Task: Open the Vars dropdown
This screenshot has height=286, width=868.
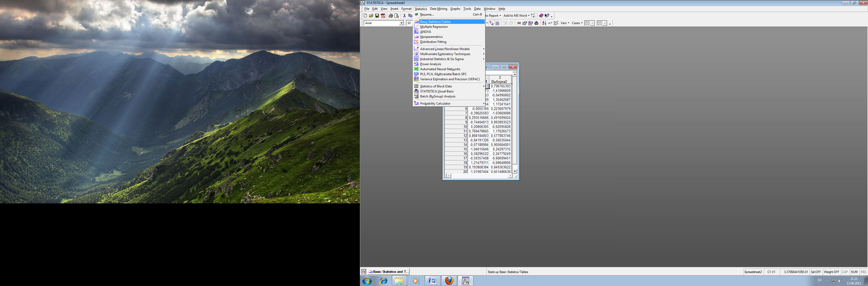Action: (565, 23)
